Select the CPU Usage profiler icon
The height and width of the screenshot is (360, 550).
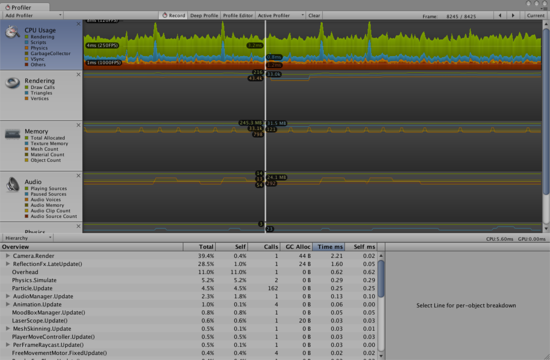click(x=12, y=32)
